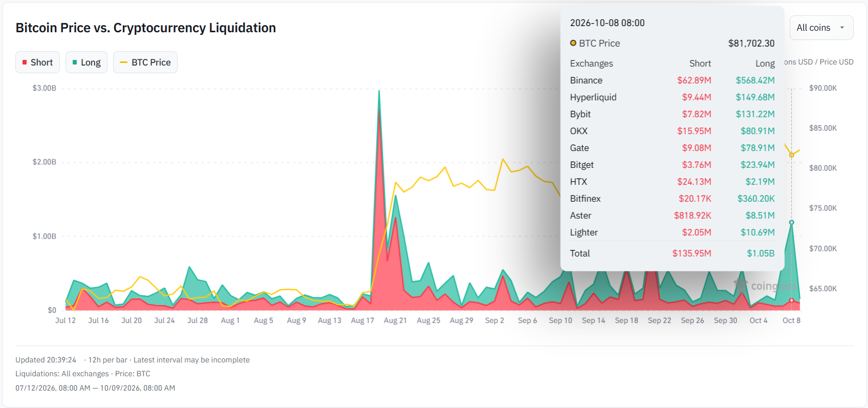Viewport: 868px width, 408px height.
Task: Click the $65.00K price axis label
Action: click(823, 289)
